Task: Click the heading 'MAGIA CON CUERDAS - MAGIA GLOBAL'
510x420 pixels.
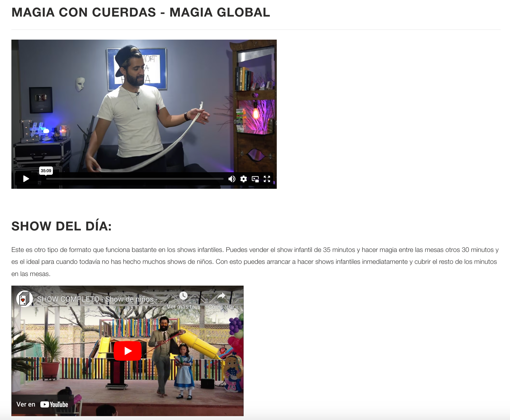Action: [140, 12]
